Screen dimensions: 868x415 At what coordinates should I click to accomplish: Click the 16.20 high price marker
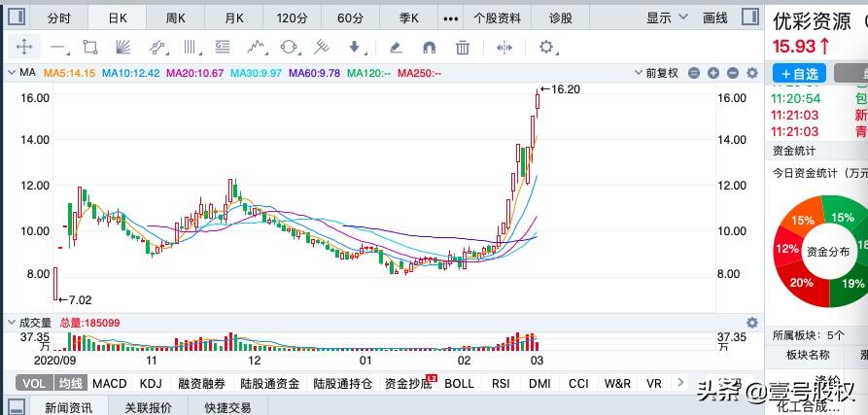560,88
